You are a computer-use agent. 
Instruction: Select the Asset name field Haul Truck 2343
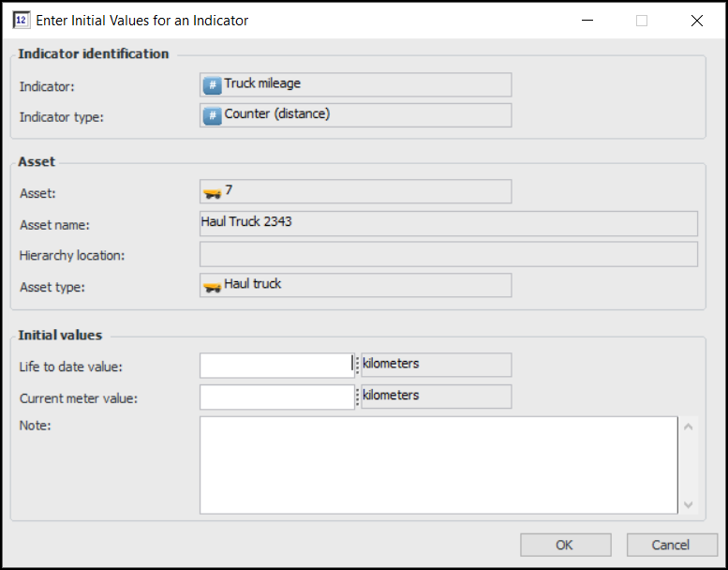click(x=448, y=223)
